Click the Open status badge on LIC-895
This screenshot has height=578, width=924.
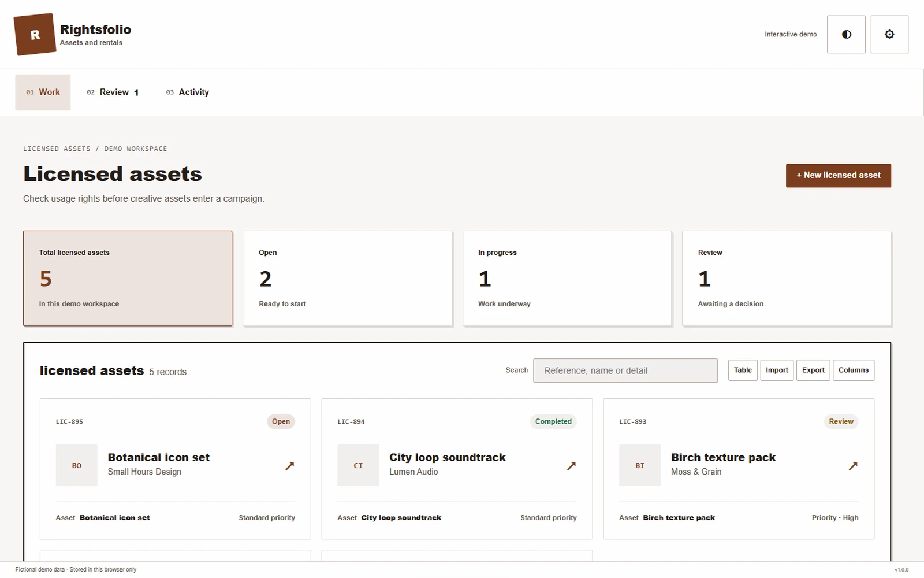[281, 421]
